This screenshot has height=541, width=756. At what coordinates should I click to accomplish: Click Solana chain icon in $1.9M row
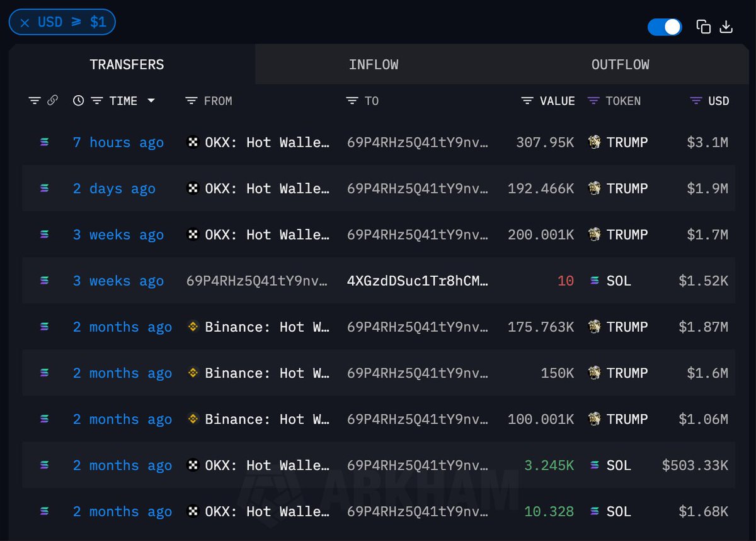tap(44, 189)
